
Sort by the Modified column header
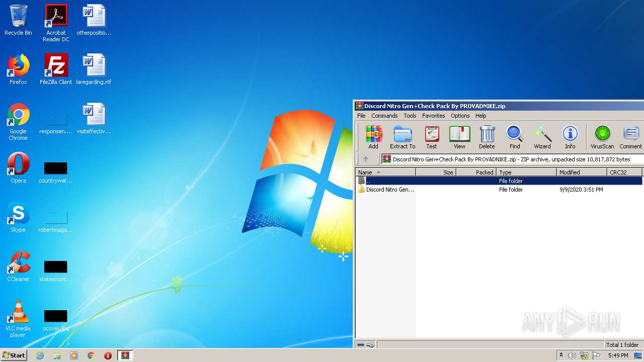point(582,172)
